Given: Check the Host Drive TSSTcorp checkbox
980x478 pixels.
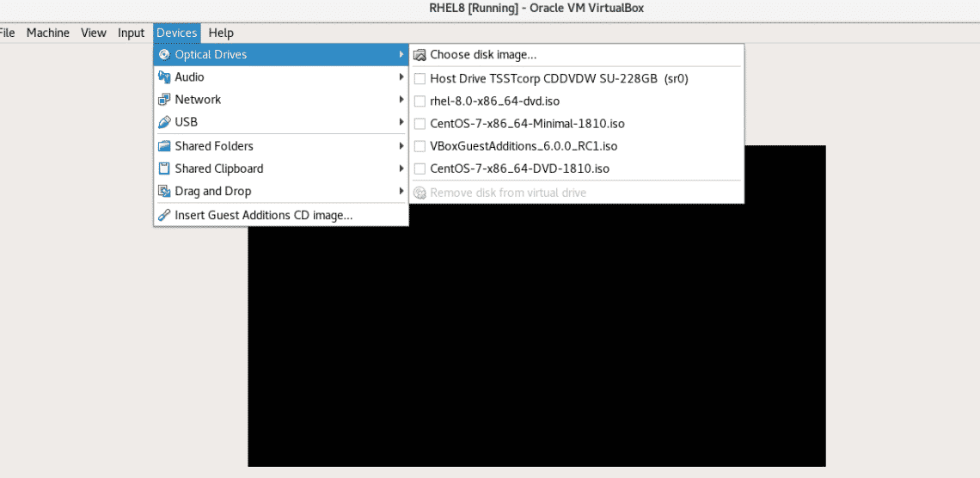Looking at the screenshot, I should pyautogui.click(x=420, y=79).
